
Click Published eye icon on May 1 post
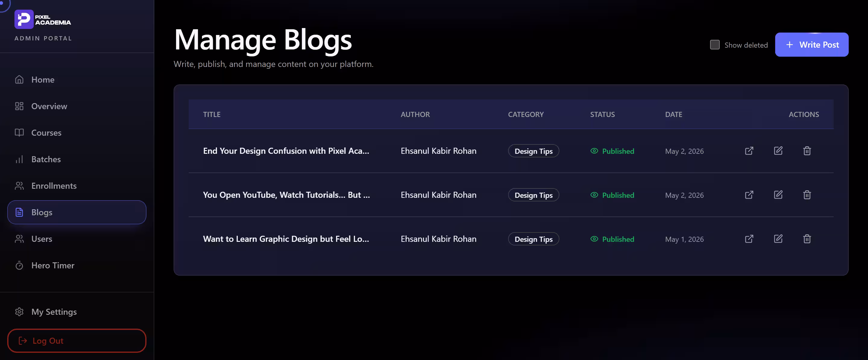click(594, 239)
